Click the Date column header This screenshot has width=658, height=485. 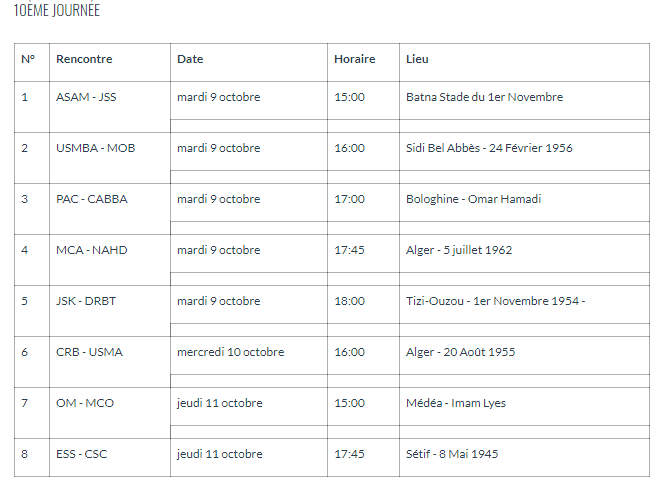click(x=190, y=59)
